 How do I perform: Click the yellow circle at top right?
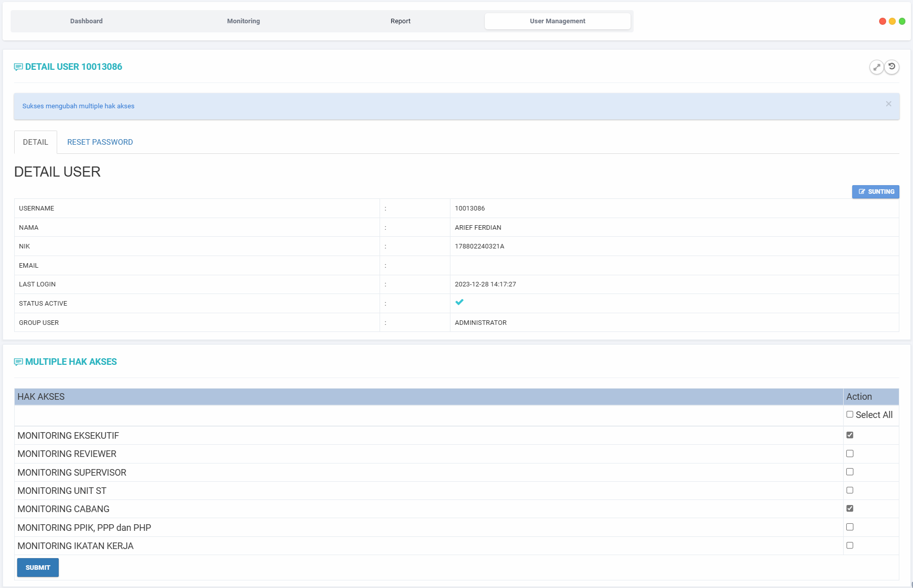point(892,21)
